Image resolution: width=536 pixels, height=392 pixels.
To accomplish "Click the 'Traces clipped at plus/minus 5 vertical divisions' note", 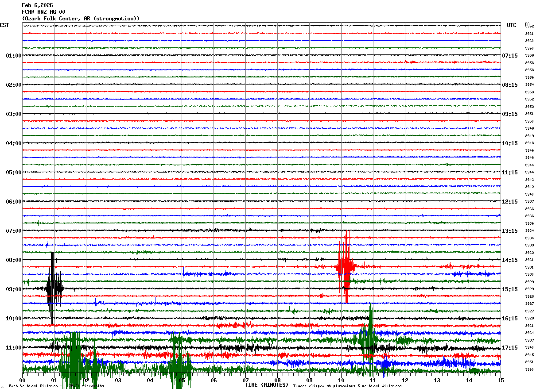I will click(347, 386).
